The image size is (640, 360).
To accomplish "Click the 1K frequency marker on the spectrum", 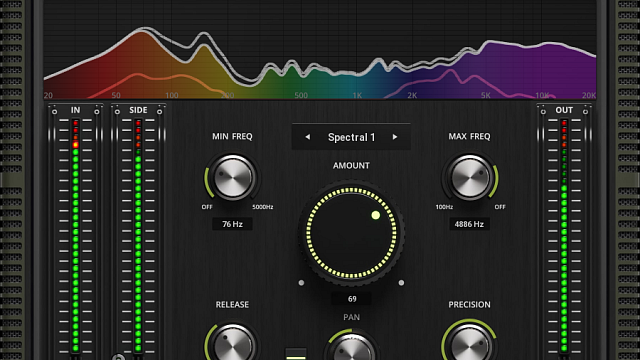I will (x=357, y=96).
